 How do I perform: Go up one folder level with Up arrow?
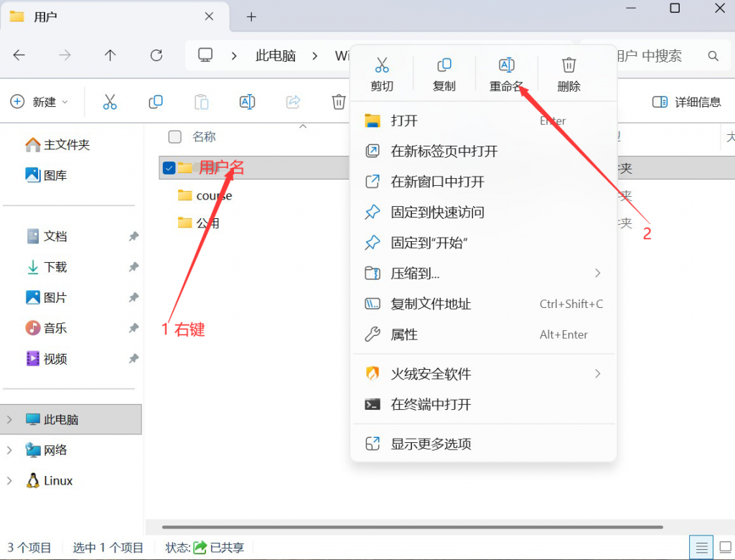[110, 55]
